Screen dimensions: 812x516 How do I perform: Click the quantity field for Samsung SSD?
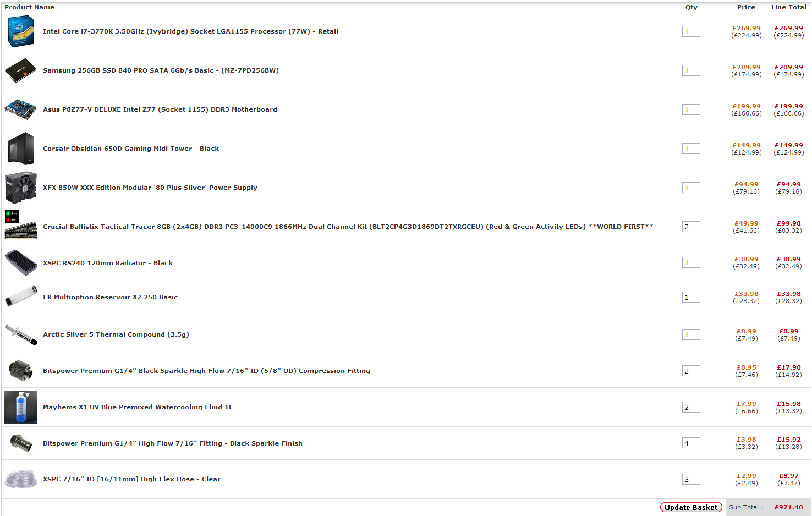coord(691,70)
